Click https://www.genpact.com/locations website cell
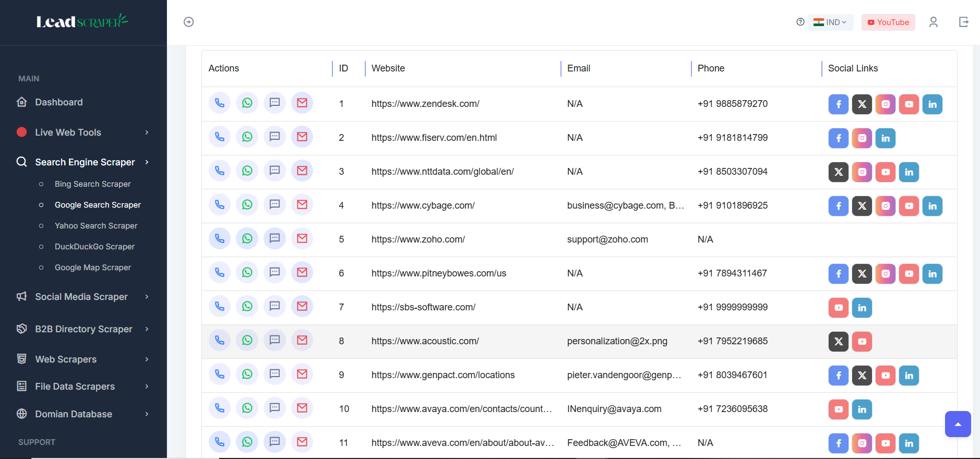 tap(443, 375)
